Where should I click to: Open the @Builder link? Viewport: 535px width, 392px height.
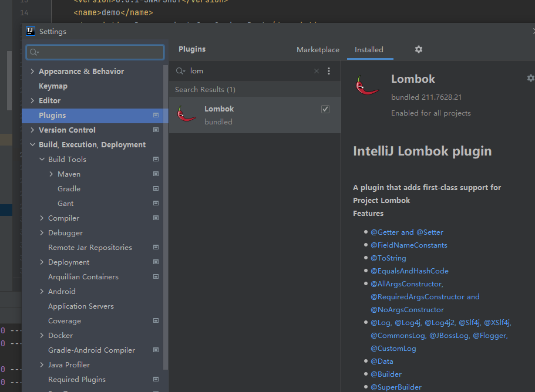coord(386,374)
